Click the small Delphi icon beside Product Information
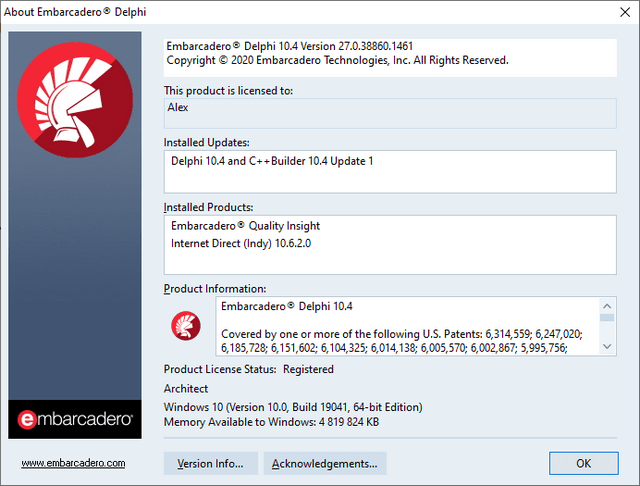The height and width of the screenshot is (486, 640). tap(186, 326)
